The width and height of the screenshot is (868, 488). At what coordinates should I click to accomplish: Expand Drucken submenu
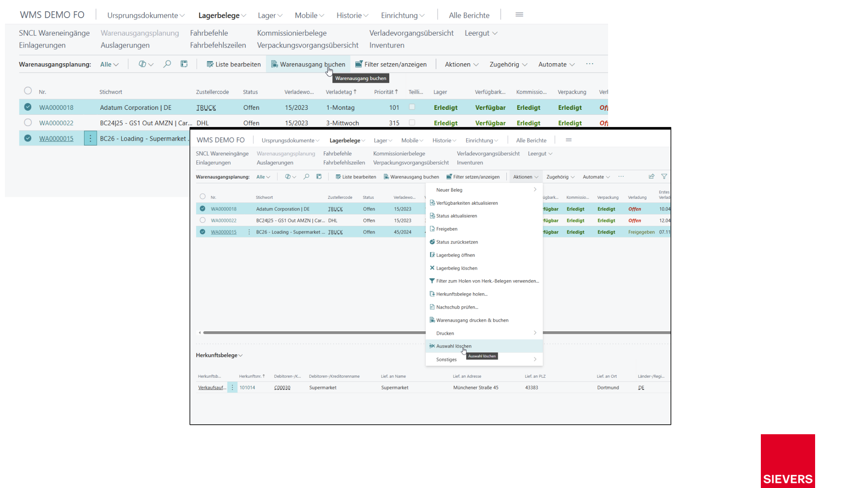[484, 333]
